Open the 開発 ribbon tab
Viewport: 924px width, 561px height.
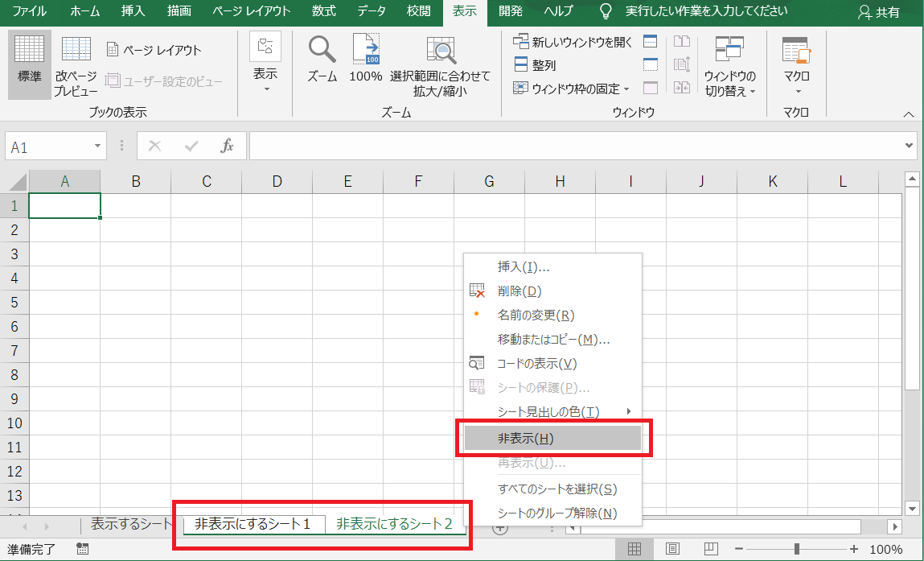click(511, 11)
